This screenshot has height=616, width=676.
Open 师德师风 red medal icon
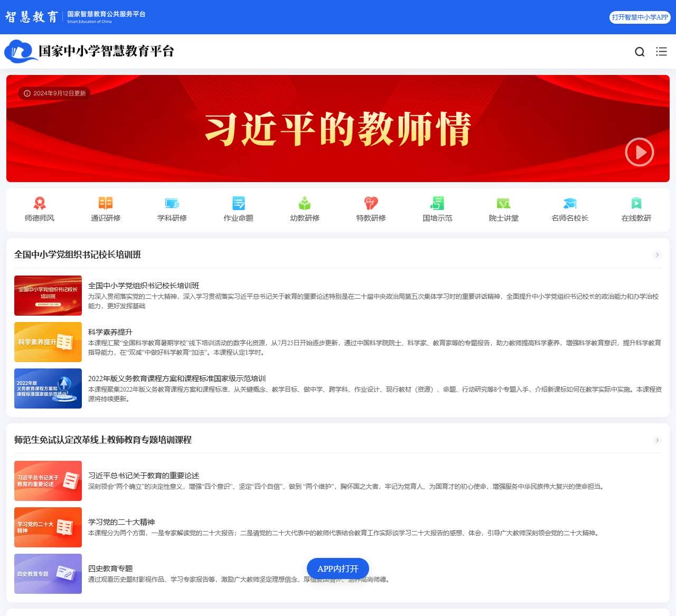(40, 203)
